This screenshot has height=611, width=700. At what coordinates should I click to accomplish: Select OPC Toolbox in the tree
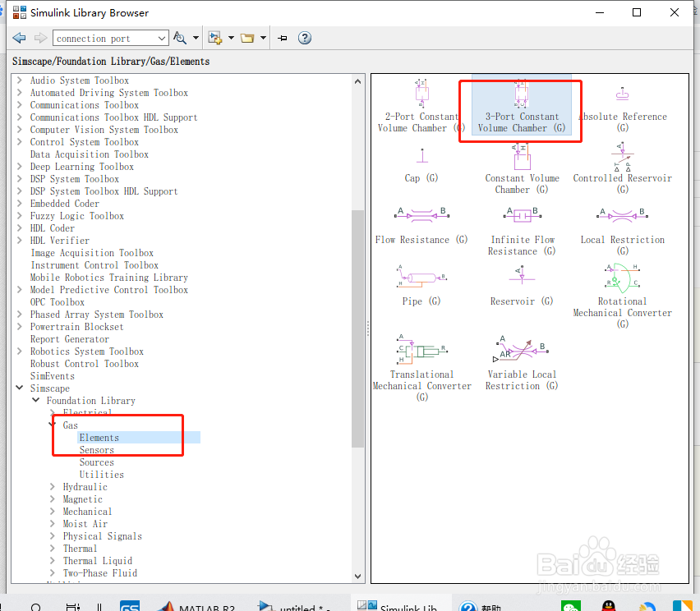click(58, 301)
